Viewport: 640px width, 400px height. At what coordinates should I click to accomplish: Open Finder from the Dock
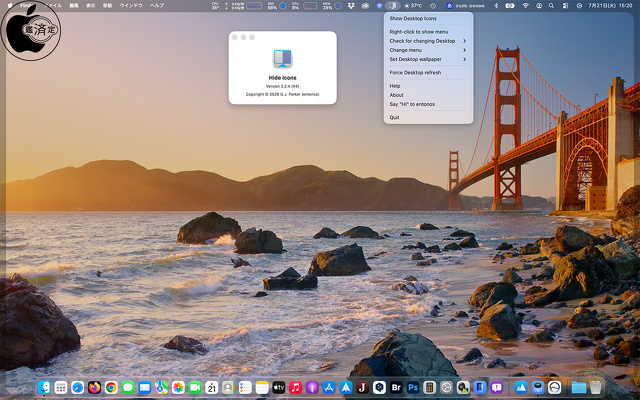44,387
